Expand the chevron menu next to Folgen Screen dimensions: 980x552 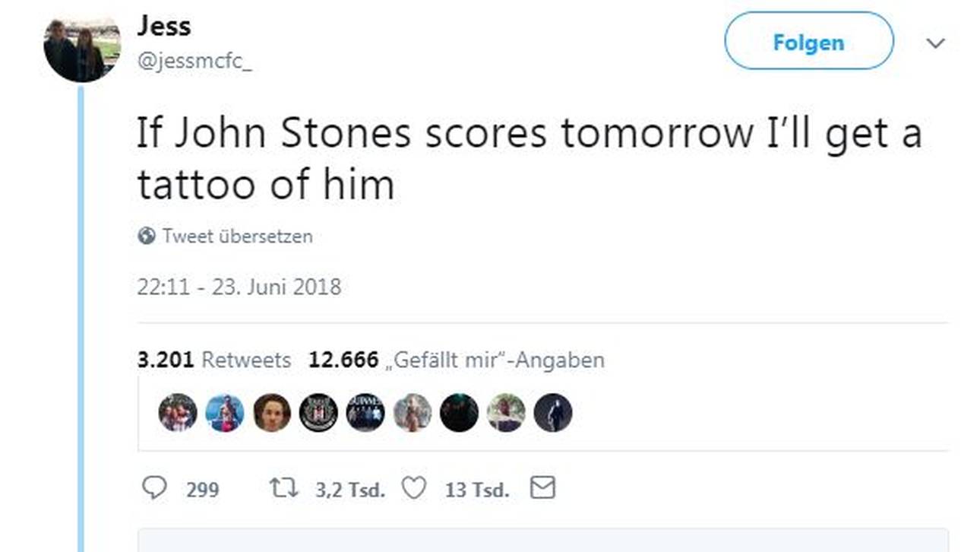(935, 43)
